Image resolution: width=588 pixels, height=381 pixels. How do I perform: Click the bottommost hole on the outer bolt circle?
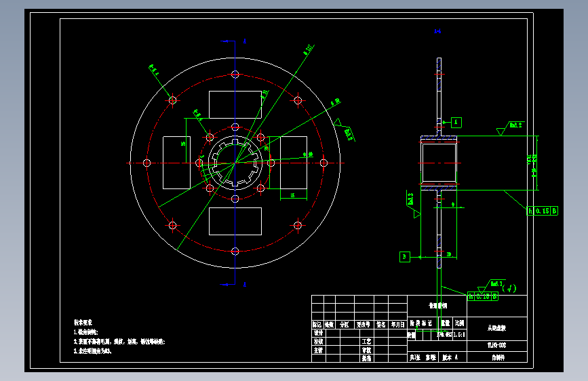pos(235,252)
